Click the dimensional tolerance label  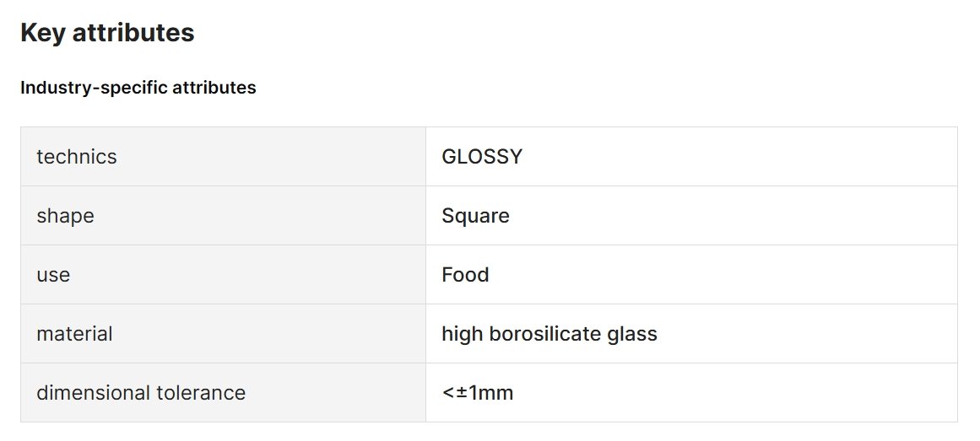click(141, 393)
